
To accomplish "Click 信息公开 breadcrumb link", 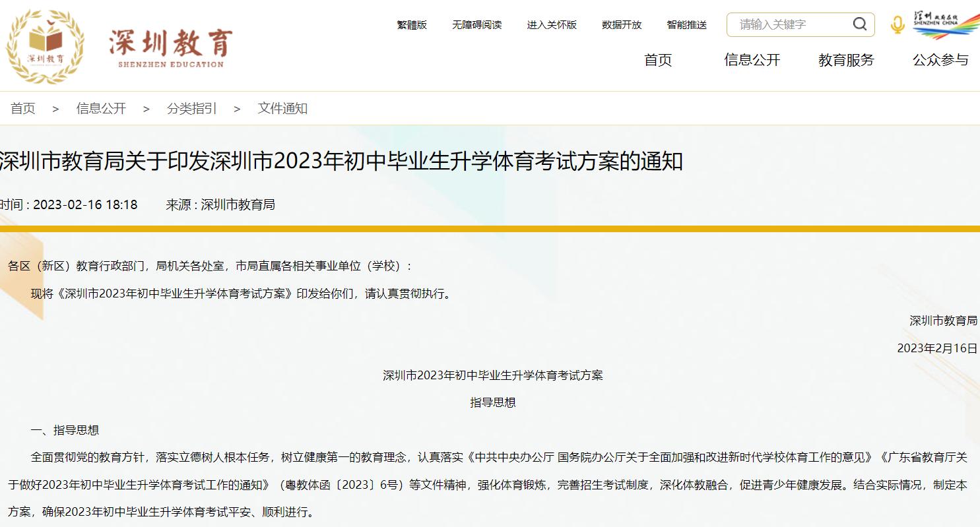I will tap(100, 109).
